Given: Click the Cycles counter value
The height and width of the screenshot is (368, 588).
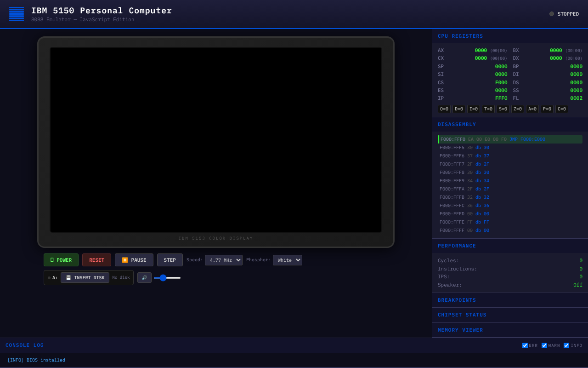Looking at the screenshot, I should point(581,261).
